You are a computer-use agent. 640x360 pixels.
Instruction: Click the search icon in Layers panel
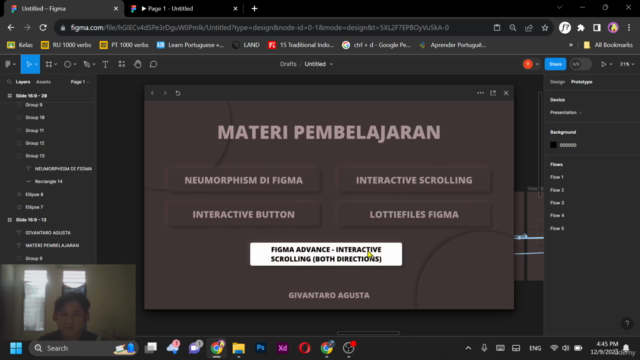[9, 82]
